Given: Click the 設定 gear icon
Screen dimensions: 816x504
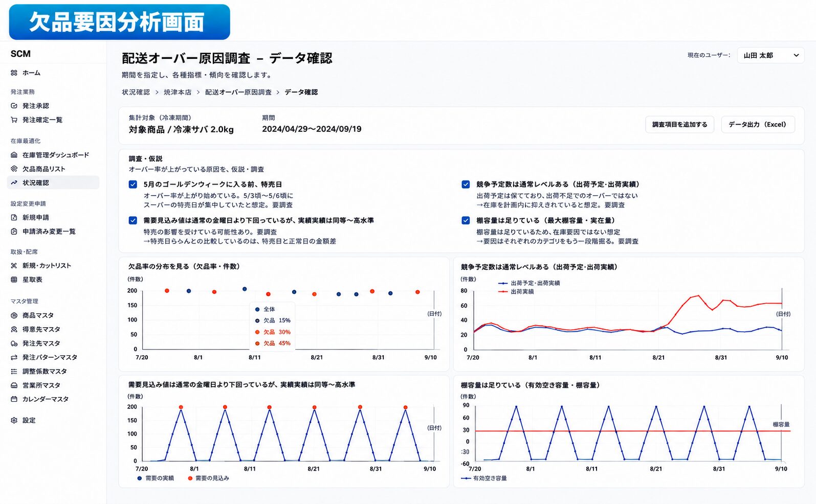Looking at the screenshot, I should coord(14,420).
